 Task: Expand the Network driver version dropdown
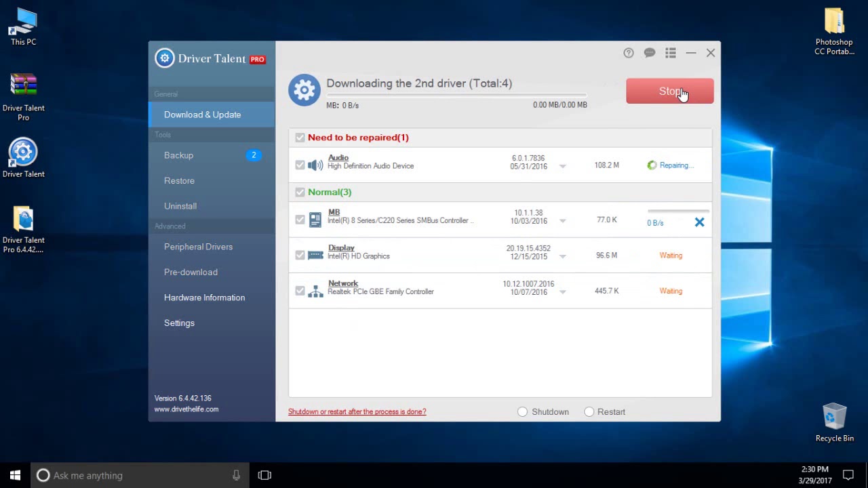[x=562, y=292]
